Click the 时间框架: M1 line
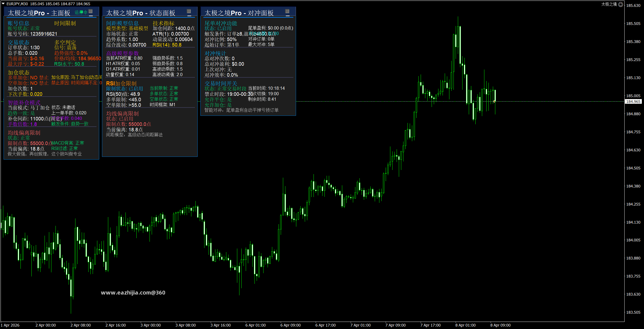 pyautogui.click(x=163, y=105)
